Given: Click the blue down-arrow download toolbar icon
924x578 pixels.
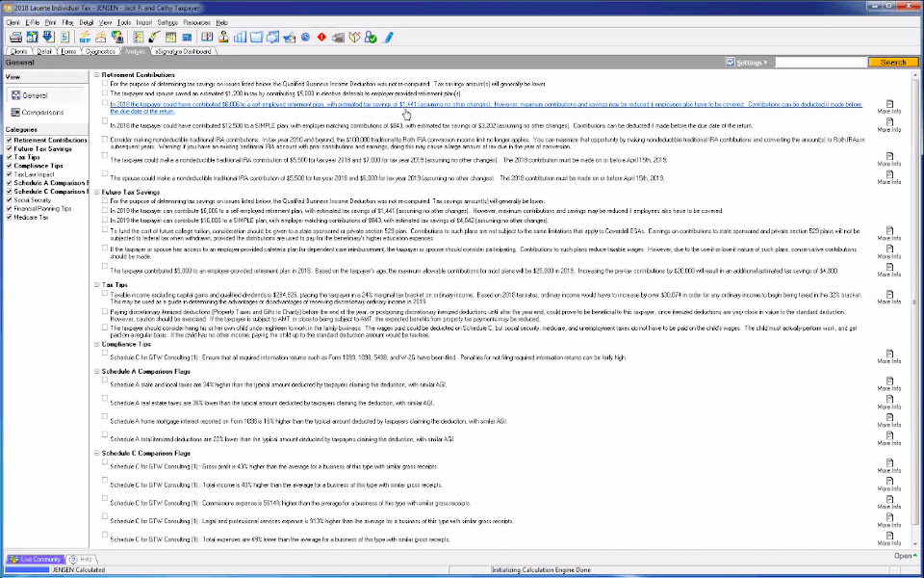Looking at the screenshot, I should pyautogui.click(x=48, y=38).
